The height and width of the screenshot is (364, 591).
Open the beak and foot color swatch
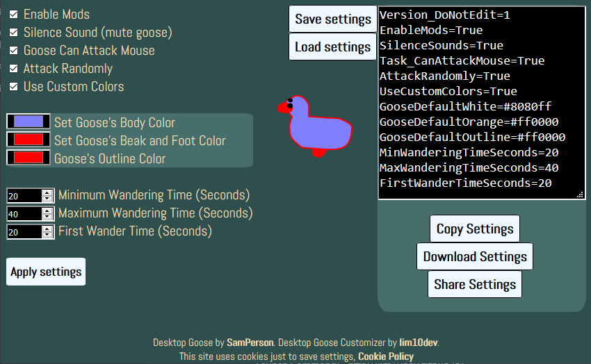pyautogui.click(x=29, y=140)
